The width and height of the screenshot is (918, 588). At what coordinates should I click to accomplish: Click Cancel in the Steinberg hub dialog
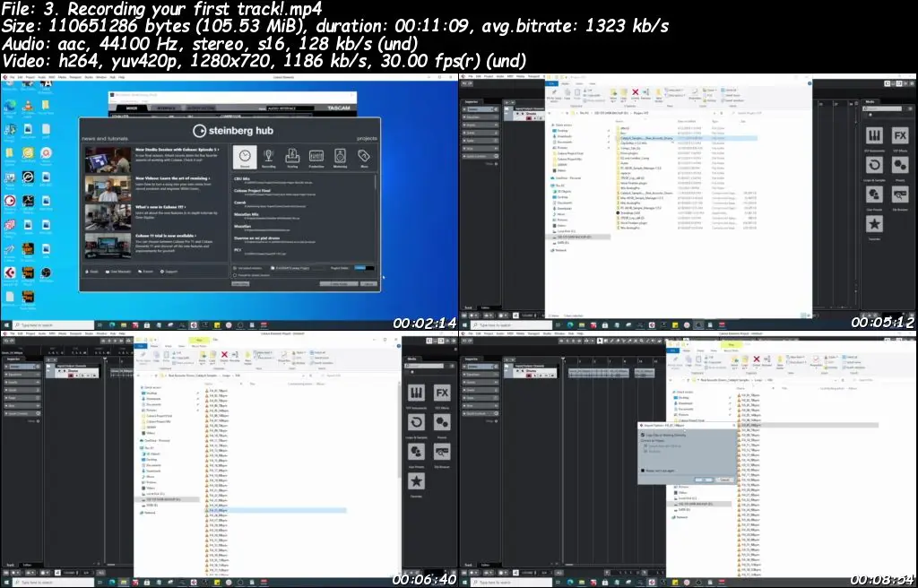pos(368,283)
